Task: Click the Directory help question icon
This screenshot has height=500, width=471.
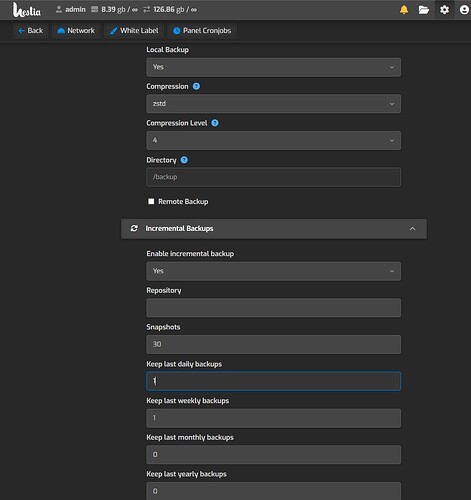Action: 184,160
